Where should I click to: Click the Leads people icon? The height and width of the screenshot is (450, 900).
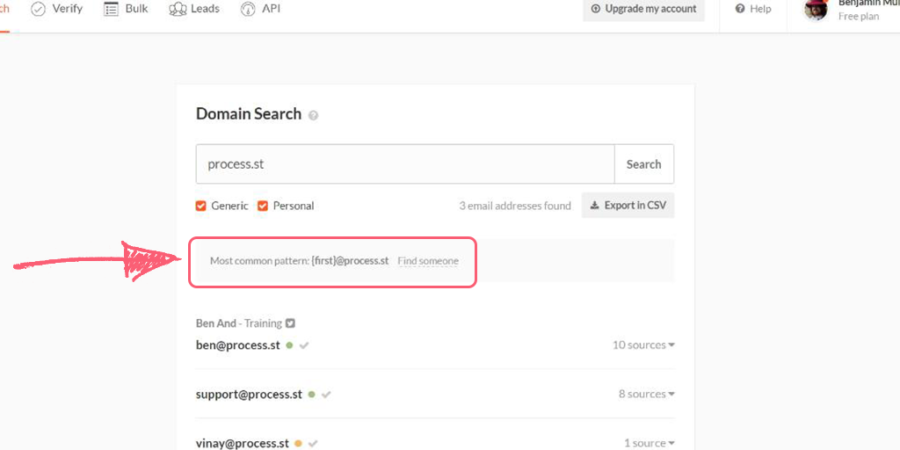177,9
